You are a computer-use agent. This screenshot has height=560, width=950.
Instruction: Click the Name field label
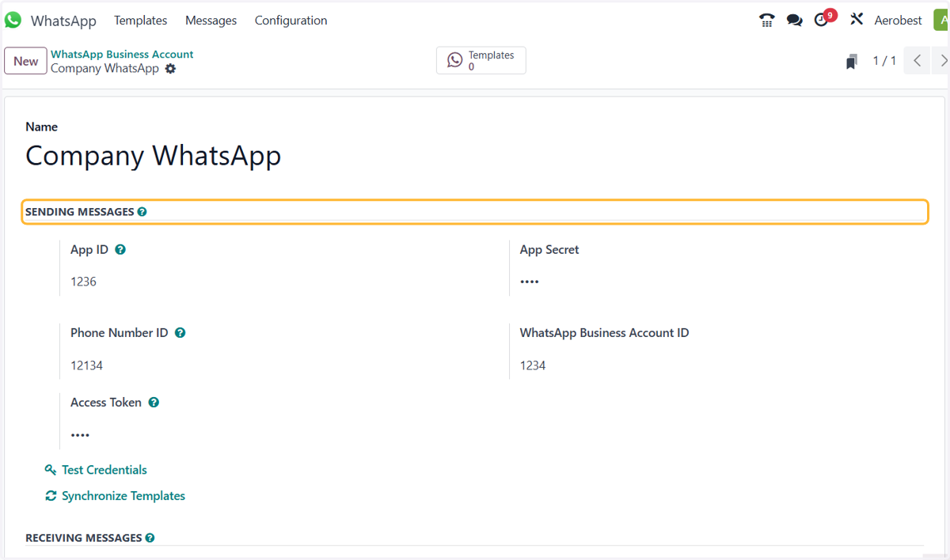(41, 127)
